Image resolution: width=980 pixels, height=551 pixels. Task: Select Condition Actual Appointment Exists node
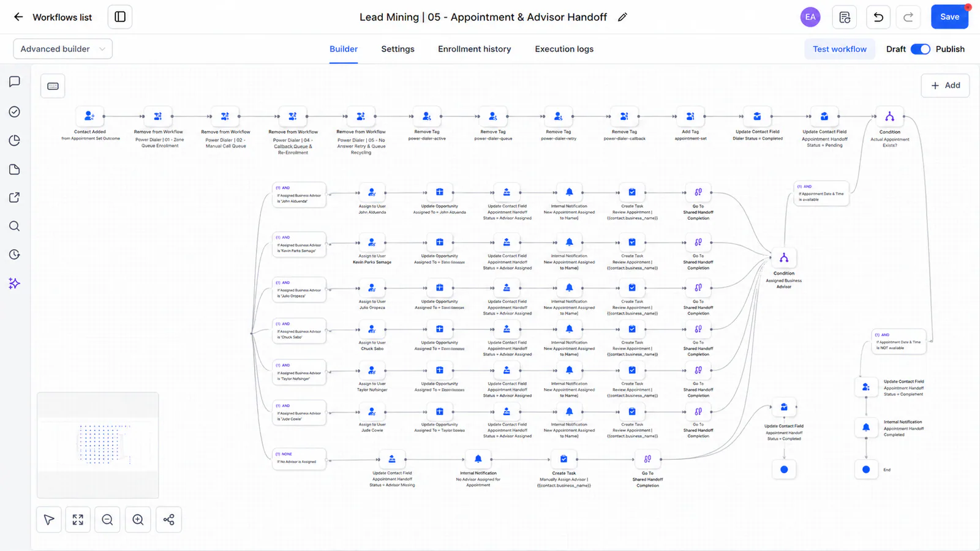pyautogui.click(x=889, y=116)
